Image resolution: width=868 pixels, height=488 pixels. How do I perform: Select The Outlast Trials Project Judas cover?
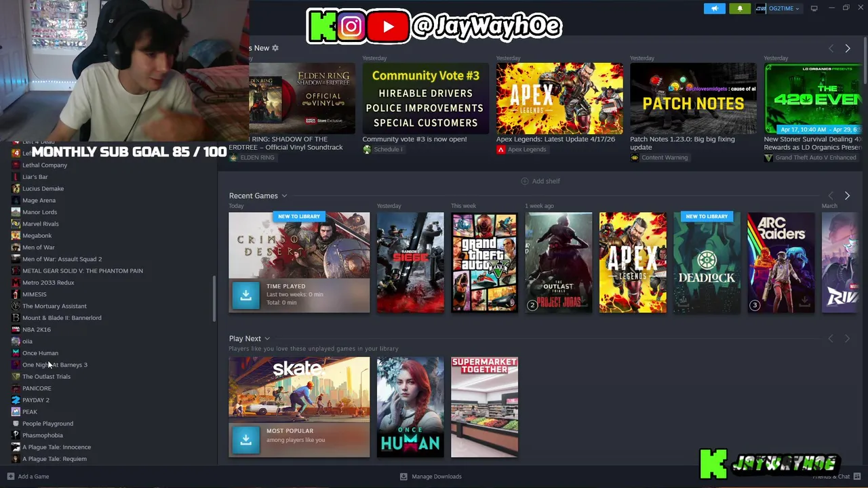click(x=559, y=262)
